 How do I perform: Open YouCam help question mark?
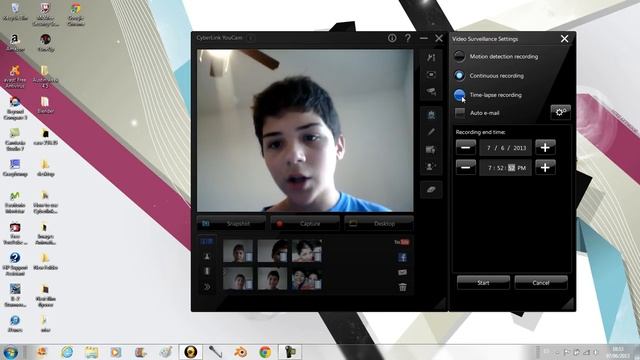(408, 38)
